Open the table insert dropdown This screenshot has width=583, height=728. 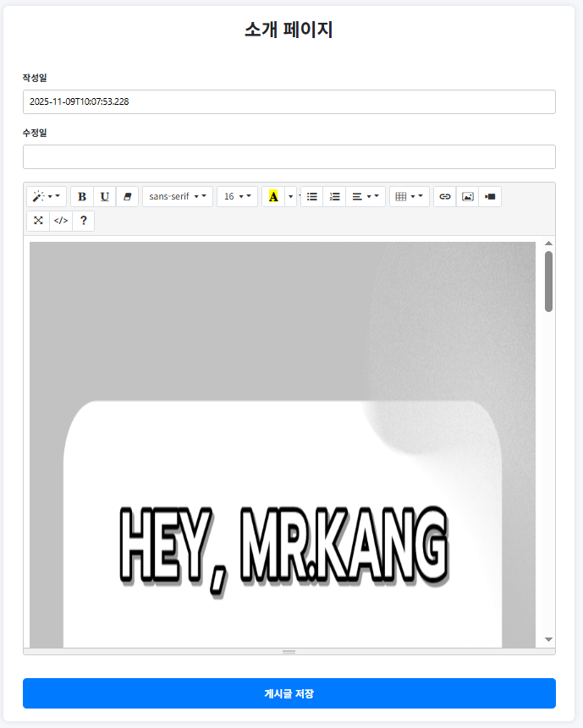tap(410, 196)
